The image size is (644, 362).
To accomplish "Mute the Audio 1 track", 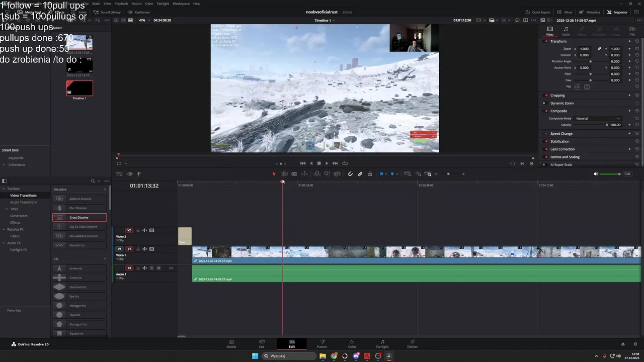I will click(x=158, y=268).
